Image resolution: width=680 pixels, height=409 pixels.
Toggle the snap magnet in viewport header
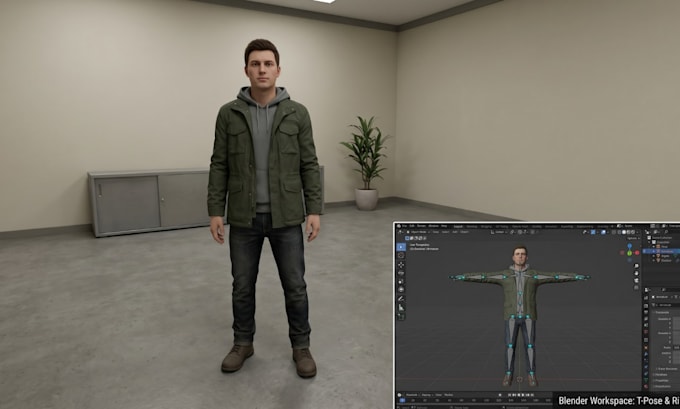tap(520, 232)
